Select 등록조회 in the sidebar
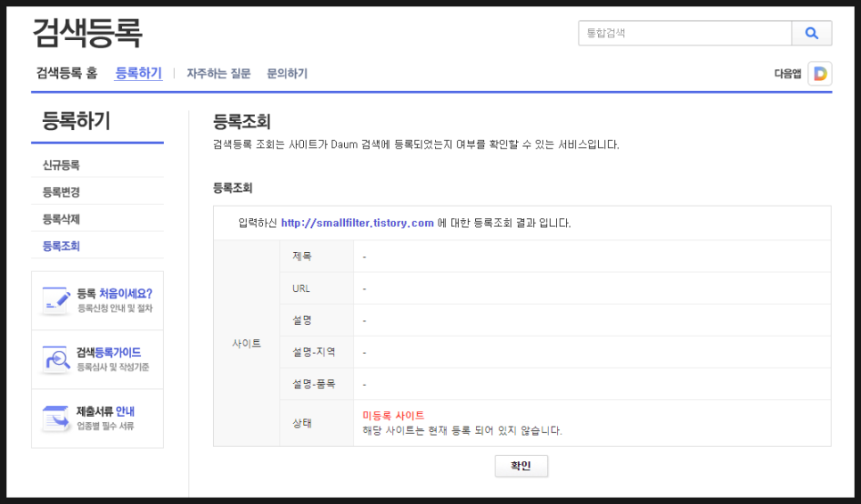 click(61, 246)
